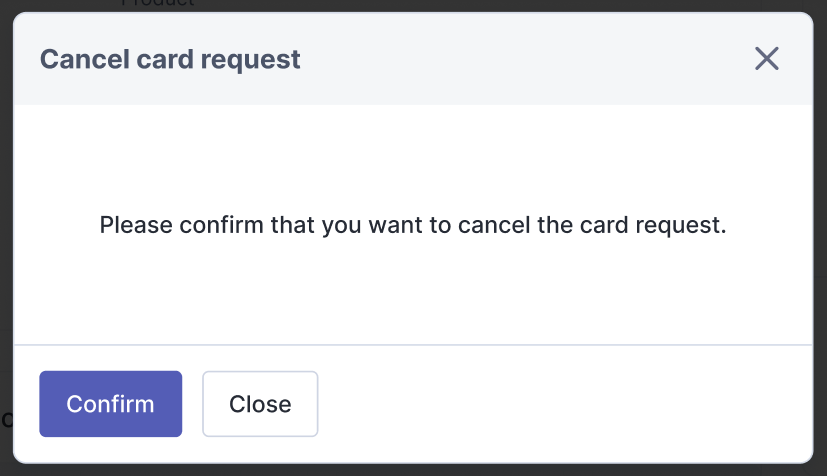827x476 pixels.
Task: Click the confirmation message text
Action: (412, 225)
